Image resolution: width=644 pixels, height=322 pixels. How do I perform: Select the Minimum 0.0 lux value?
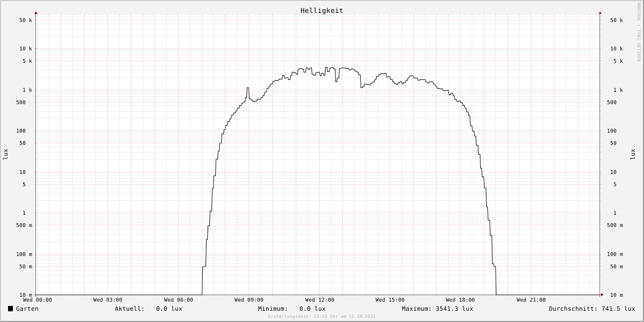[x=312, y=309]
